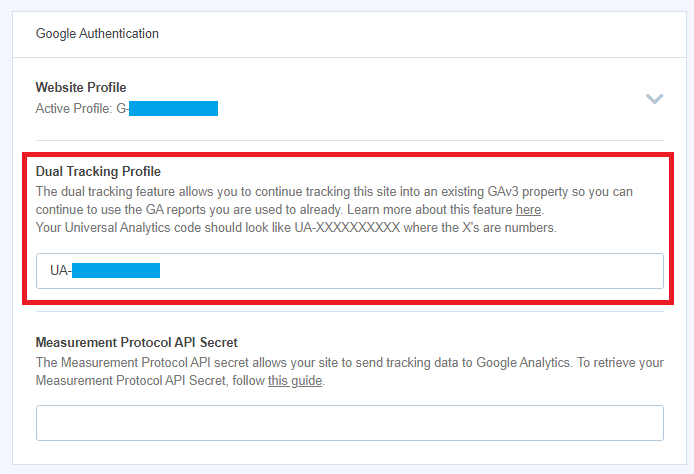Click into the Measurement Protocol API Secret field
The image size is (694, 474).
point(350,423)
